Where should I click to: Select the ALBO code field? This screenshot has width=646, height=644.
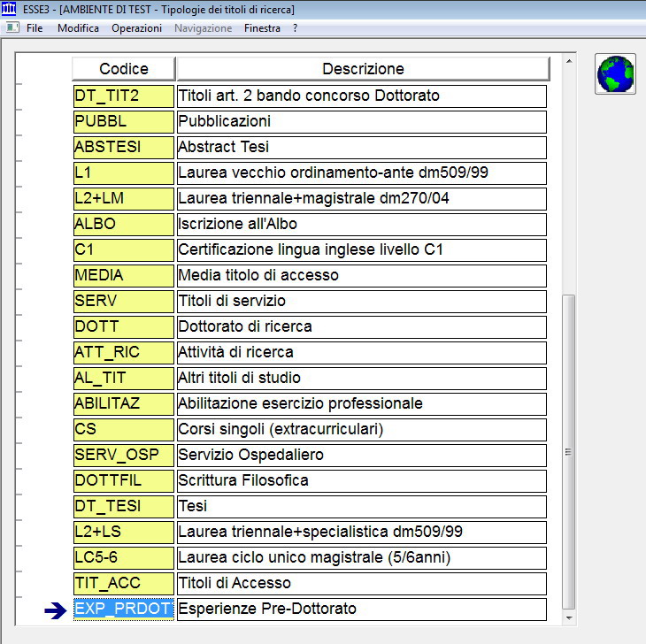coord(124,225)
